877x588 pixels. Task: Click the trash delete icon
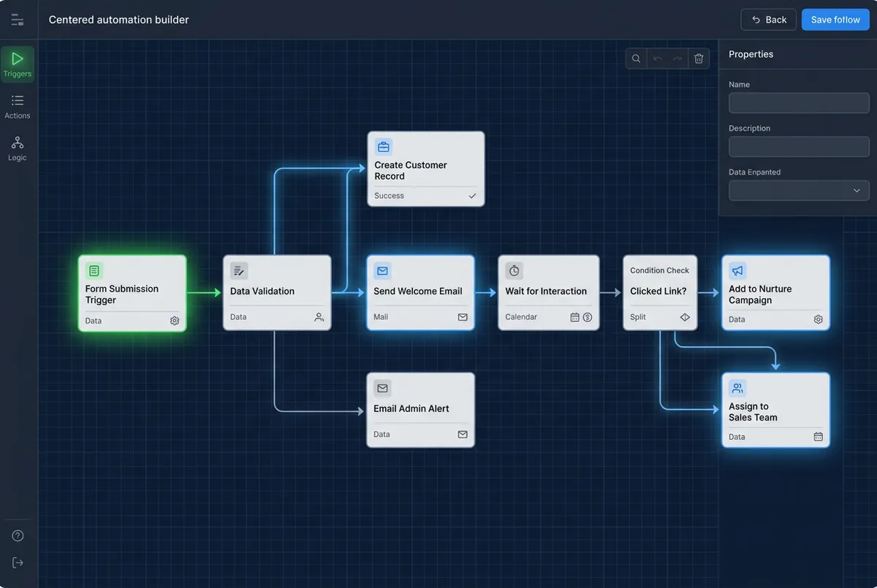point(699,59)
